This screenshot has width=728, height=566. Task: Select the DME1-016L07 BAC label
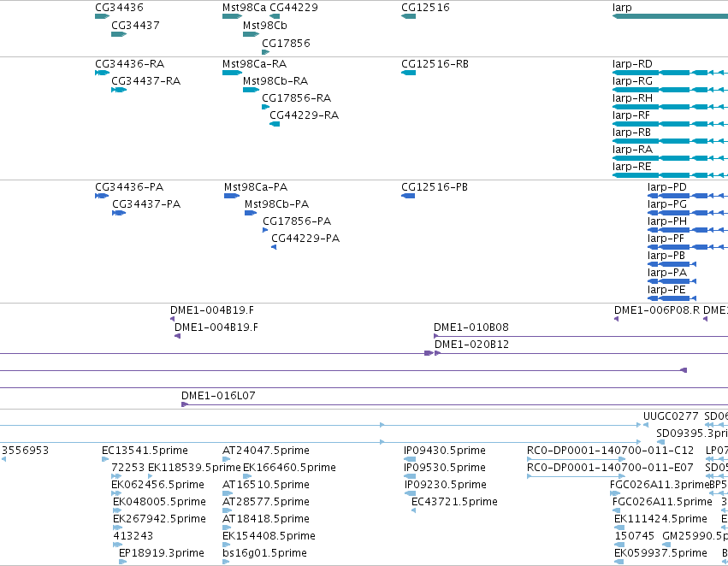tap(218, 396)
